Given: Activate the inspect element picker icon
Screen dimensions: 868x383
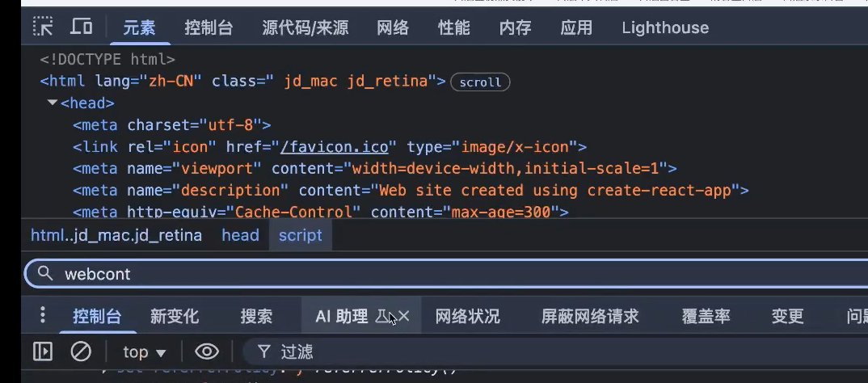Looking at the screenshot, I should point(43,27).
